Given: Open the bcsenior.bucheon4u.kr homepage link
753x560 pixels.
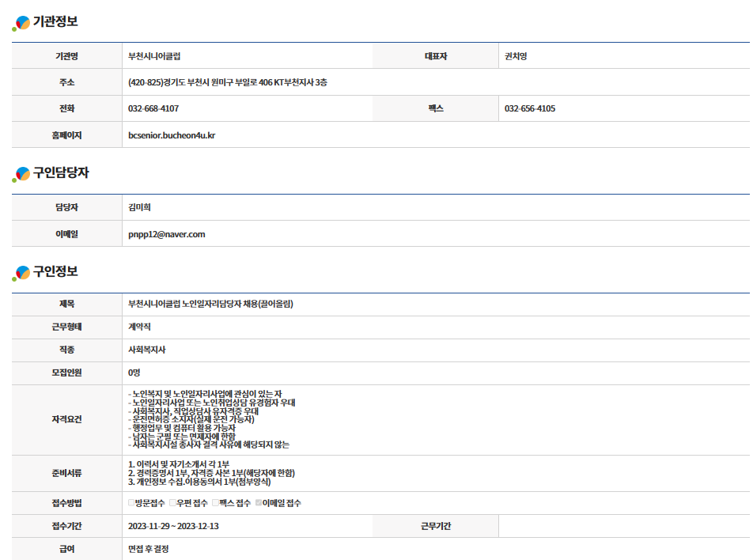Looking at the screenshot, I should tap(172, 135).
